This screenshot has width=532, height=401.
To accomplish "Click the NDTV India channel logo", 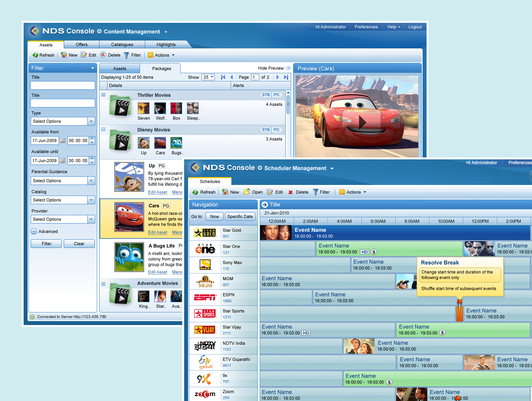I will click(205, 346).
